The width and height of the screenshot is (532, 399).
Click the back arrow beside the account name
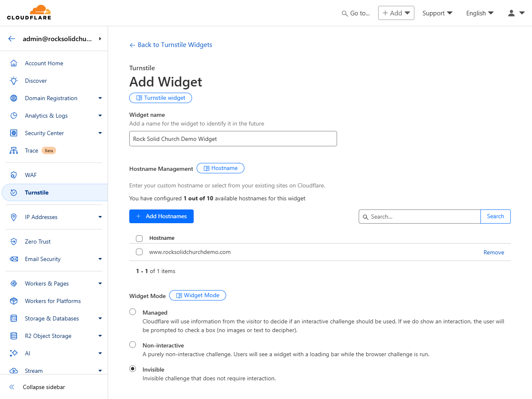[x=12, y=39]
